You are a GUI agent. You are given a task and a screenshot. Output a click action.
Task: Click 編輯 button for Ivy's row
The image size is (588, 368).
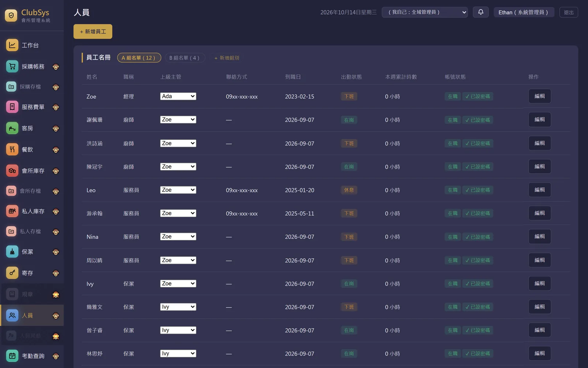[x=539, y=284]
